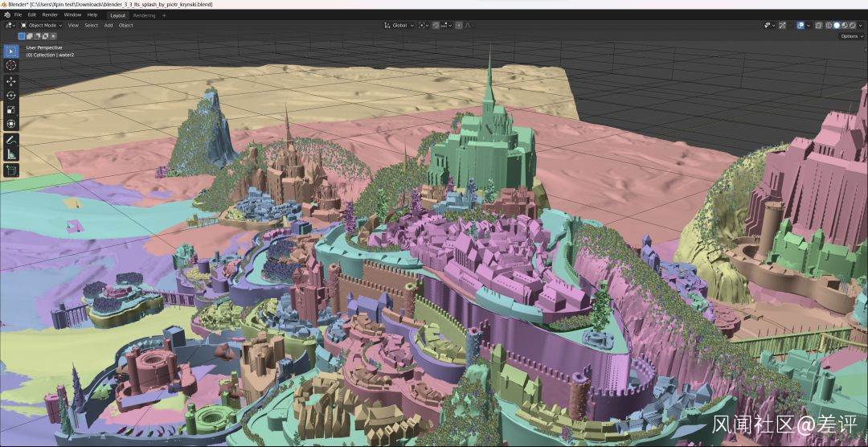868x447 pixels.
Task: Pick the Scale tool
Action: [x=11, y=109]
